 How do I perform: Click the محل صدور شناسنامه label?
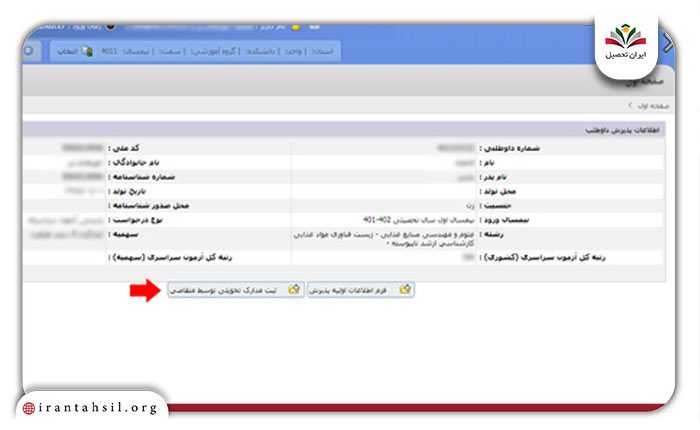[149, 205]
